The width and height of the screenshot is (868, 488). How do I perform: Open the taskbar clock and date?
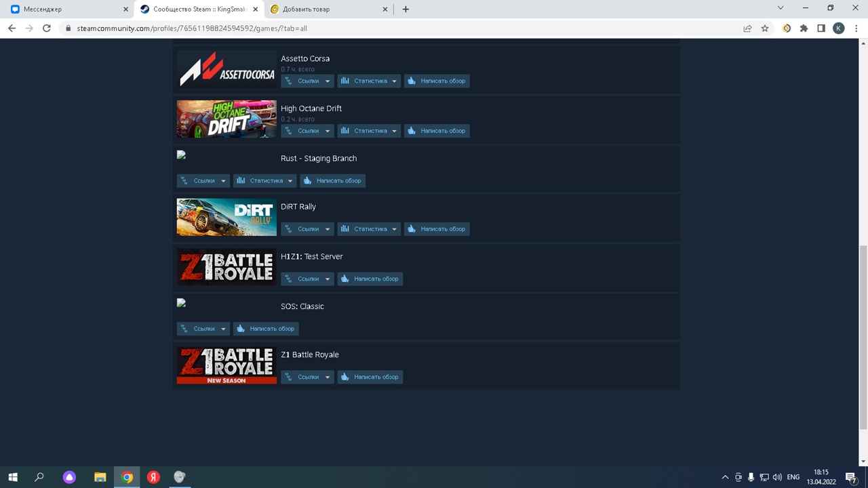coord(821,477)
